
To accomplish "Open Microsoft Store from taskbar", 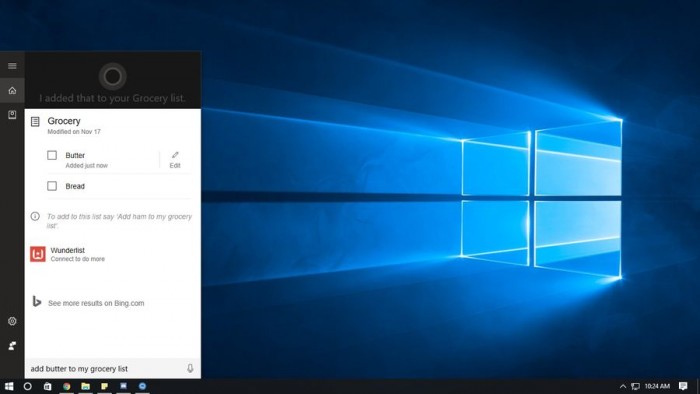I will [47, 386].
